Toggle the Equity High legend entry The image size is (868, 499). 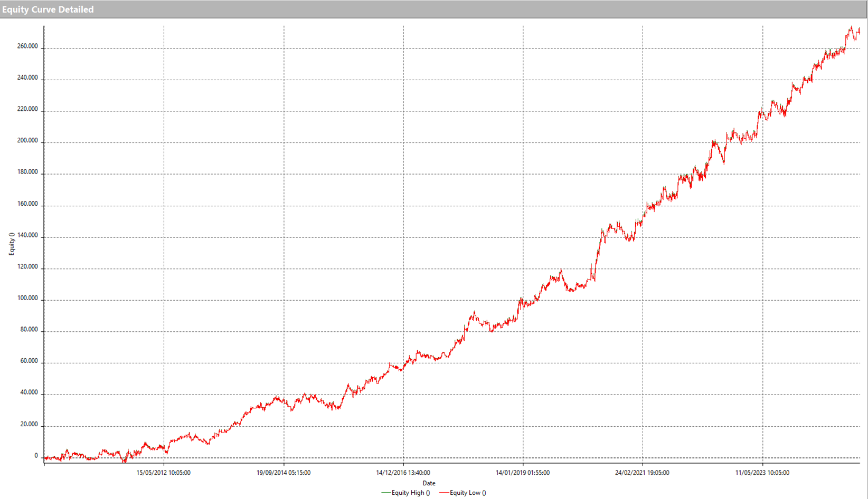(410, 493)
